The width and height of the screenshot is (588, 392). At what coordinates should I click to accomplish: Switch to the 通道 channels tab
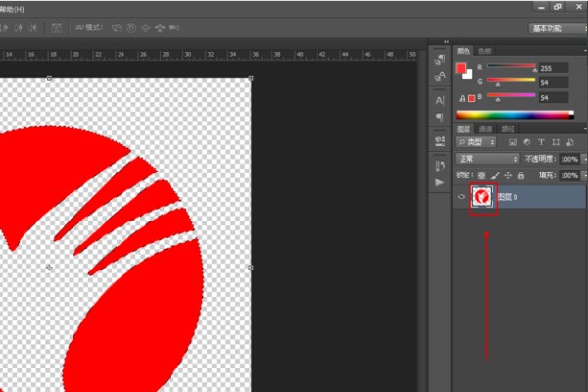[486, 129]
